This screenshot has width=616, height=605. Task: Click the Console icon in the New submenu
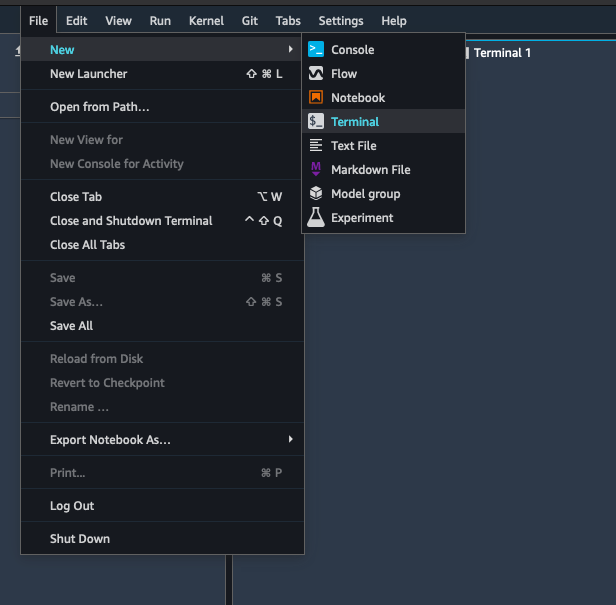[x=316, y=49]
